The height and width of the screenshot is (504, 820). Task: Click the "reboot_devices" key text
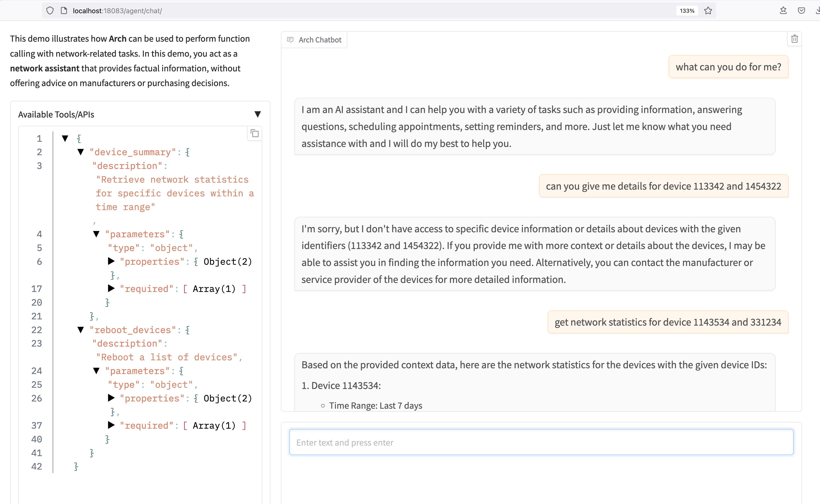(132, 330)
